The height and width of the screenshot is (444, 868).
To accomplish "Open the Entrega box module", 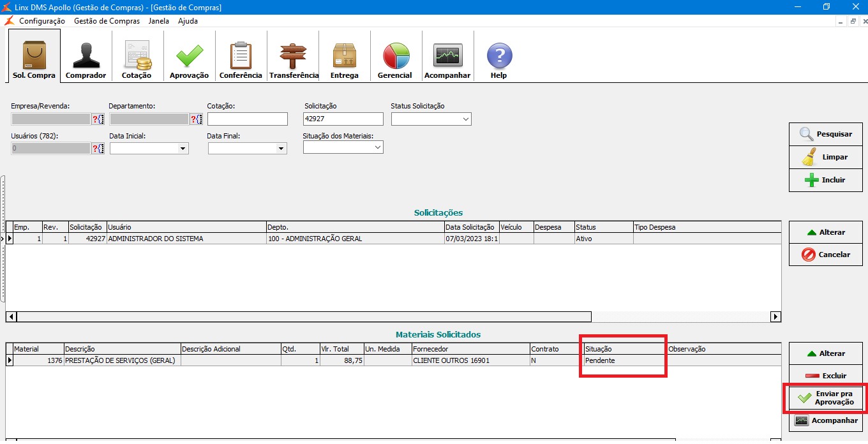I will pos(344,56).
